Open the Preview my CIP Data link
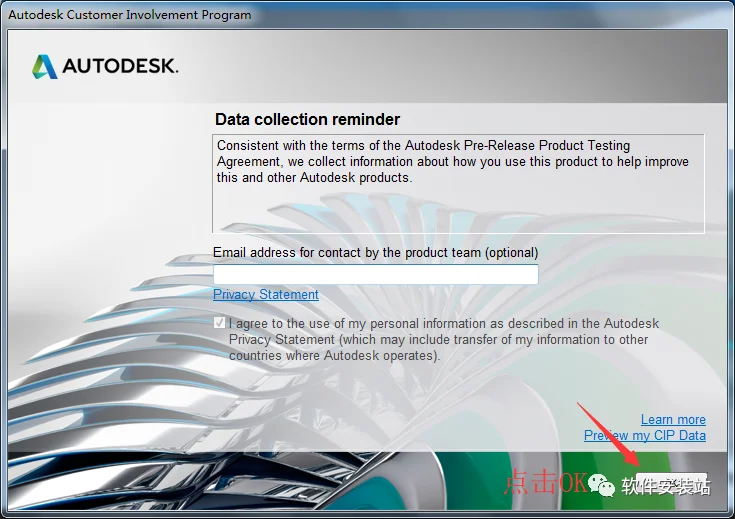 [645, 436]
